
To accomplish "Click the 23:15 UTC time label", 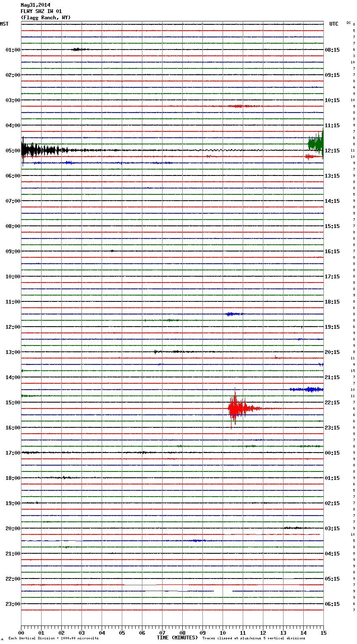I will [332, 428].
